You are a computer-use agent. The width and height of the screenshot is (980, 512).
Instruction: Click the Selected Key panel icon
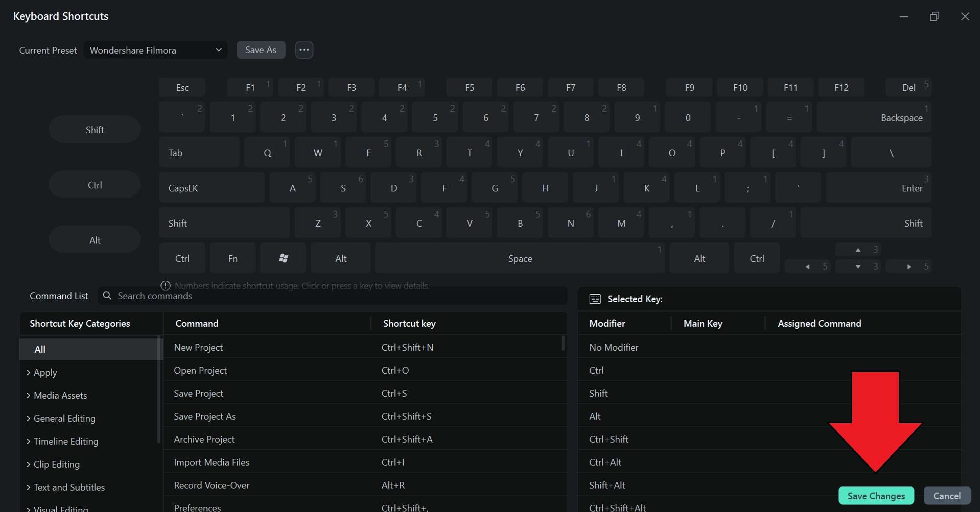595,299
